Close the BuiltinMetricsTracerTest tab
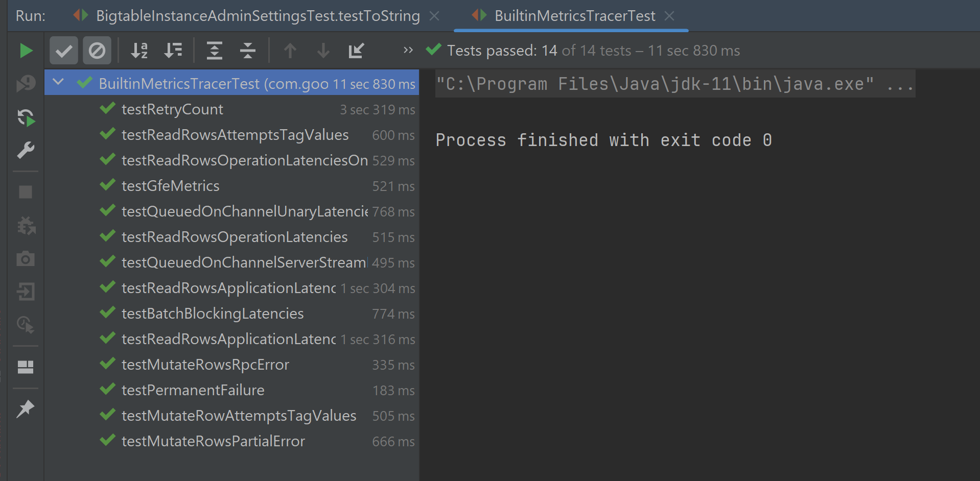The image size is (980, 481). (669, 16)
